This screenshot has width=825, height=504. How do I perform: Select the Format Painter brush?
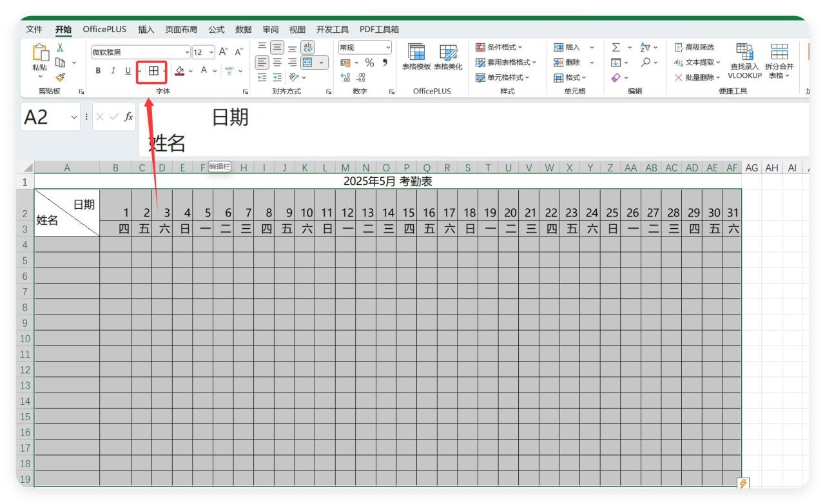60,77
